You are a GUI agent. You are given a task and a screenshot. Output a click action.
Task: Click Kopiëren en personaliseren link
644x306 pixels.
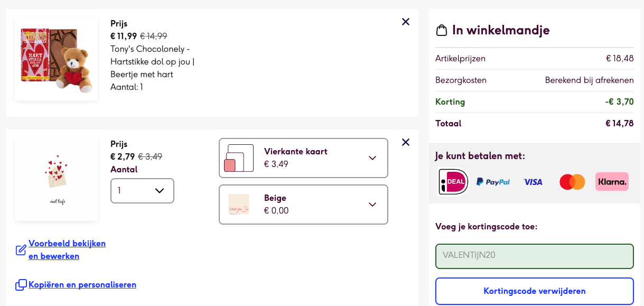point(82,285)
